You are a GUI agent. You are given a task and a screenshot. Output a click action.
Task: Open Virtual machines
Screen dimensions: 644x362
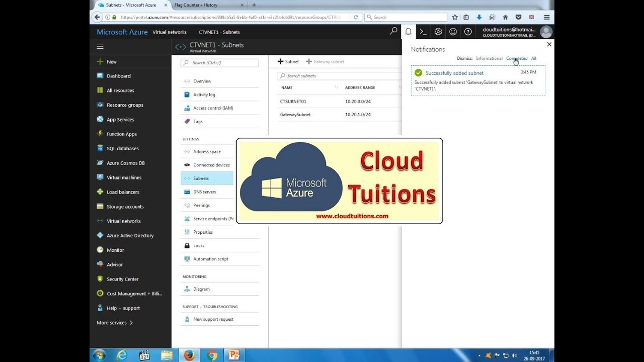(124, 177)
